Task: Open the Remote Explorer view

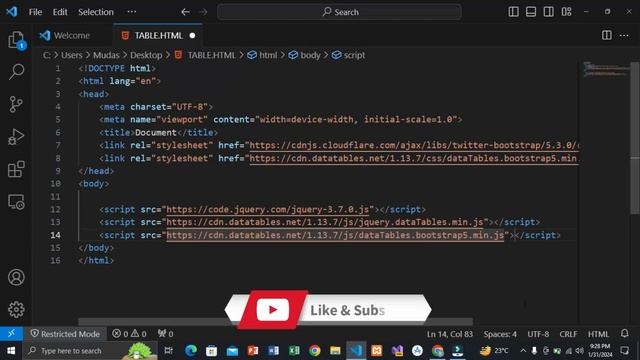Action: (16, 202)
